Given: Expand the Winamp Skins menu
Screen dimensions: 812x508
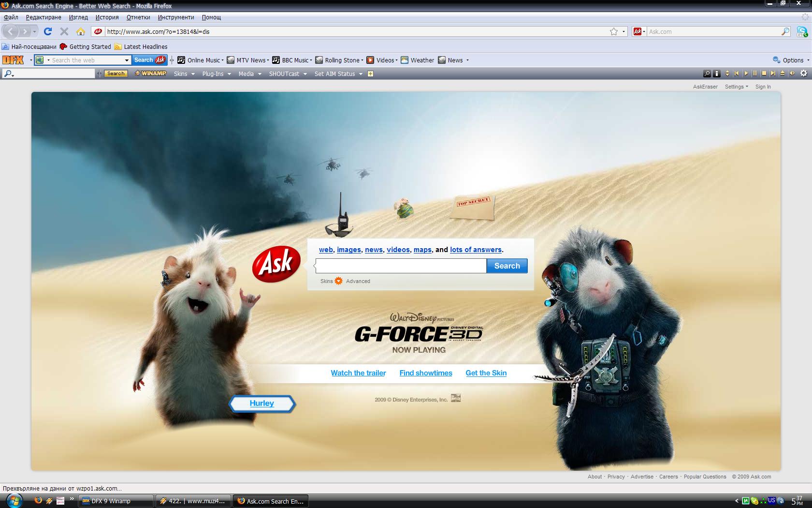Looking at the screenshot, I should pyautogui.click(x=184, y=74).
